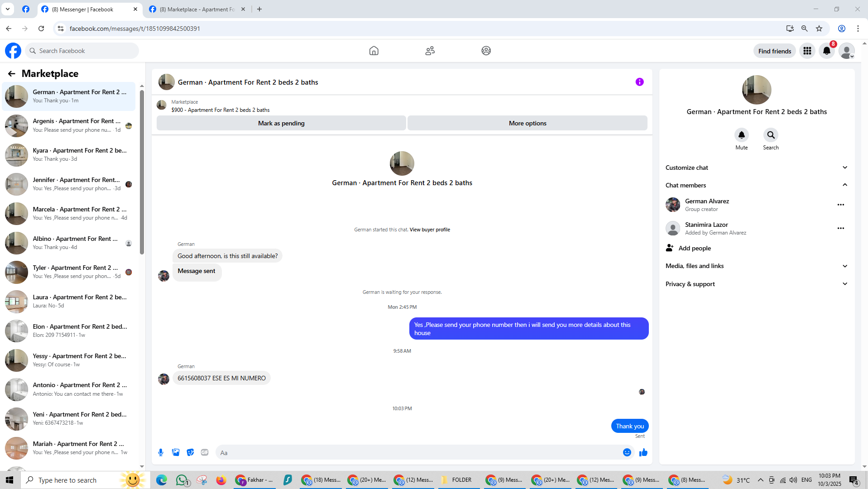Open Microsoft Edge from the taskbar
This screenshot has height=489, width=868.
(x=162, y=480)
